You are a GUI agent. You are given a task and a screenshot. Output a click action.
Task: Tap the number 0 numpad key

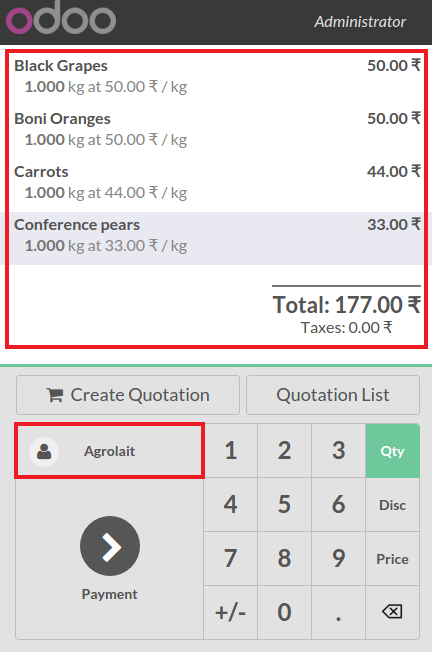click(x=284, y=612)
